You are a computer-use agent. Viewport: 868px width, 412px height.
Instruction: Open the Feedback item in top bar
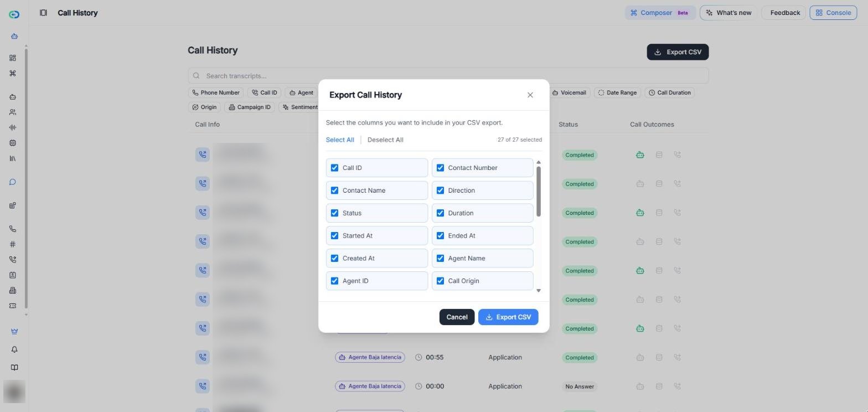click(x=784, y=13)
